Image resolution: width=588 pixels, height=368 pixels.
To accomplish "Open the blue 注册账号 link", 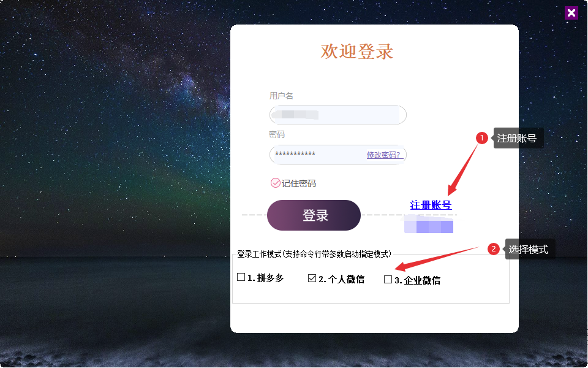I will [x=431, y=205].
